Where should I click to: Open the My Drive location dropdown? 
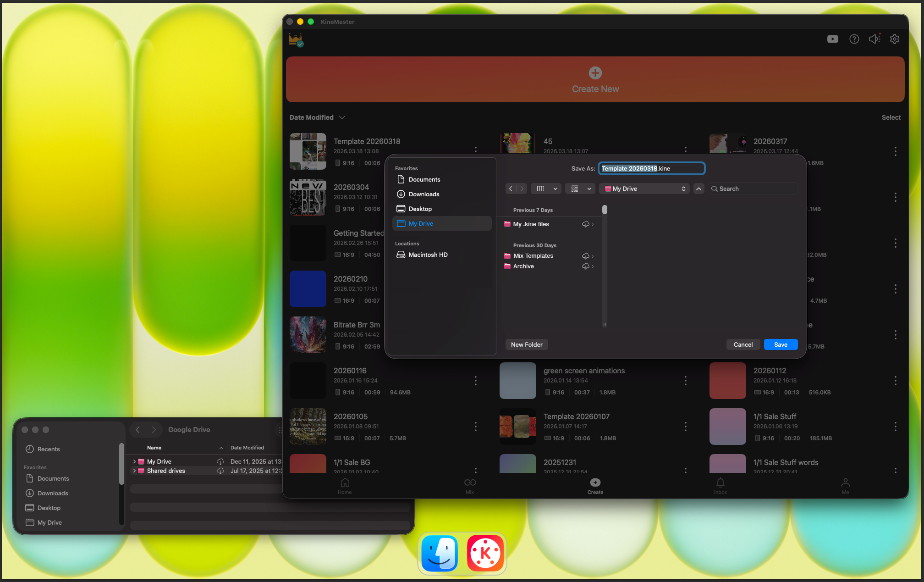click(x=644, y=188)
